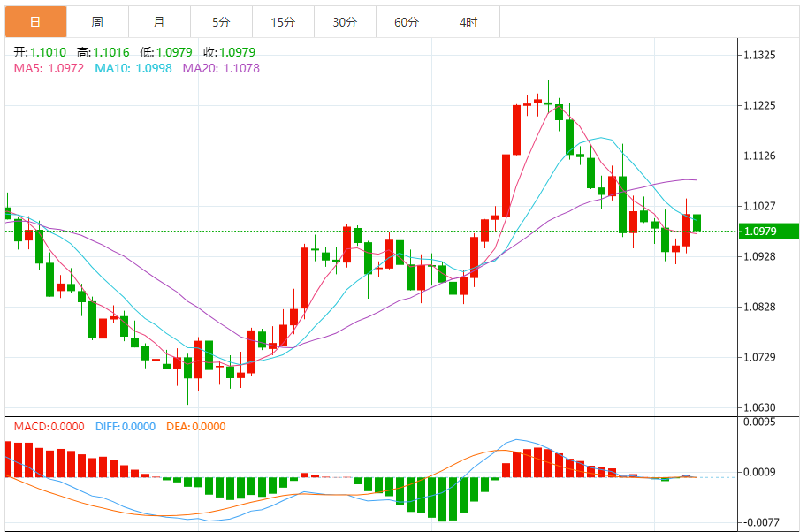Open the 60分 timeframe tab

click(x=407, y=22)
